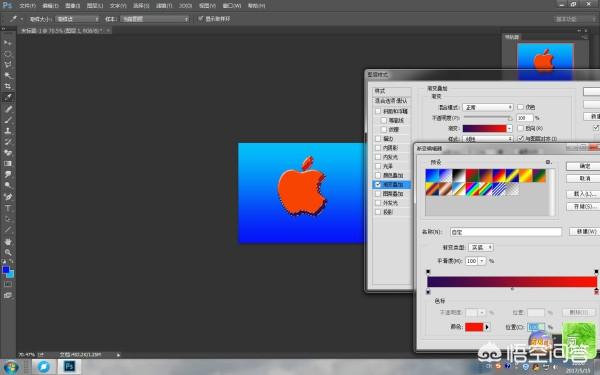Open tool preset picker arrow beside eyedropper
Screen dimensions: 600x375
click(21, 19)
